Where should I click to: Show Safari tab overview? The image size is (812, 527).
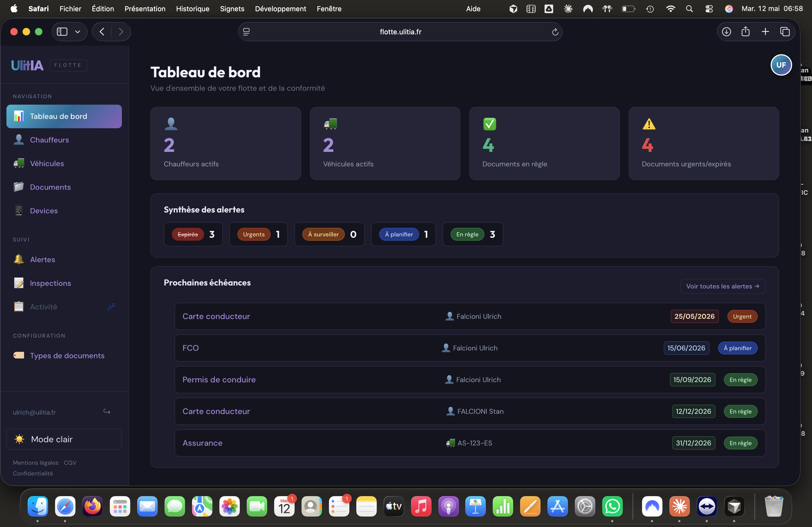point(785,32)
